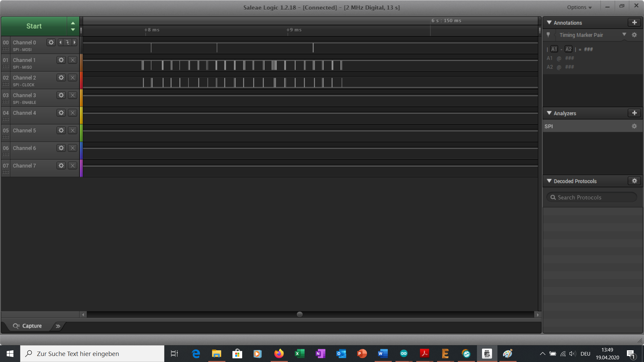Open Timing Marker Pair settings gear
Screen dimensions: 644x362
634,35
